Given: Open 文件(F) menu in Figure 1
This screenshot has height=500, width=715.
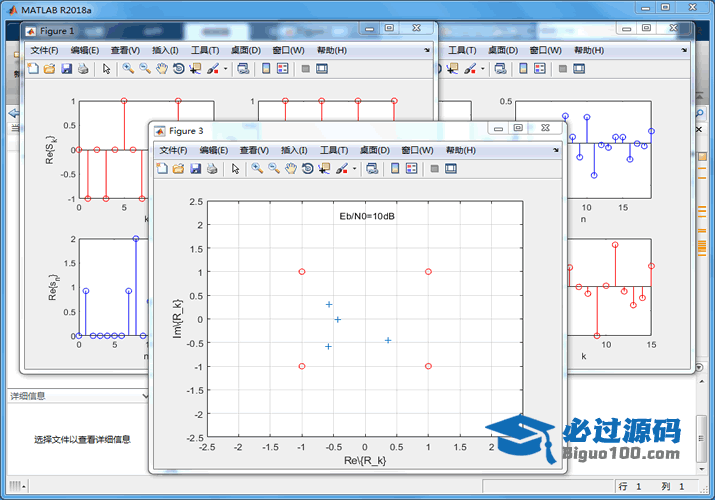Looking at the screenshot, I should click(44, 50).
